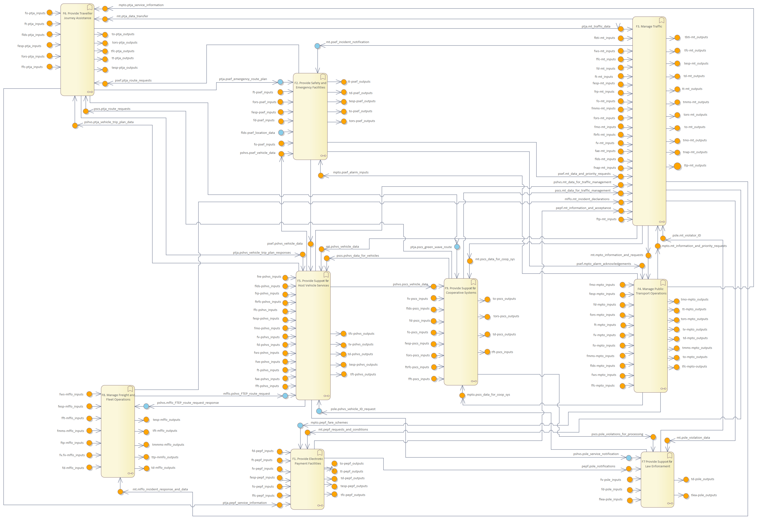Click bookmark icon on F4 Public Transport block
This screenshot has width=757, height=532.
pyautogui.click(x=663, y=283)
